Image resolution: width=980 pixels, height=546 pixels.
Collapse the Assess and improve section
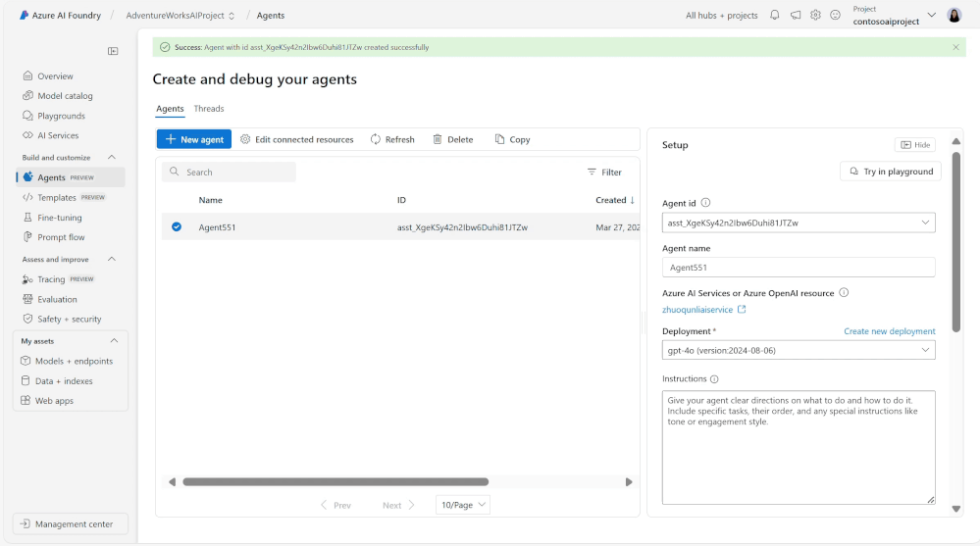point(112,259)
